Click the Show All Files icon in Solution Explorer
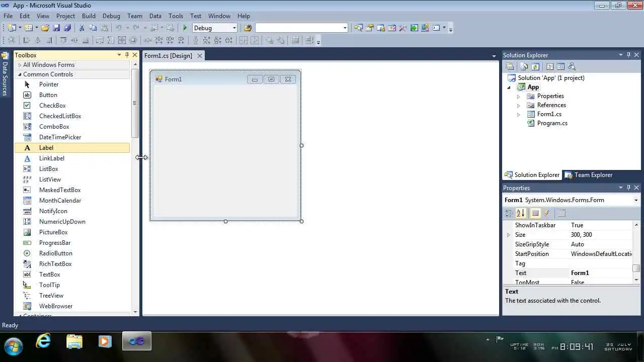644x362 pixels. [524, 66]
